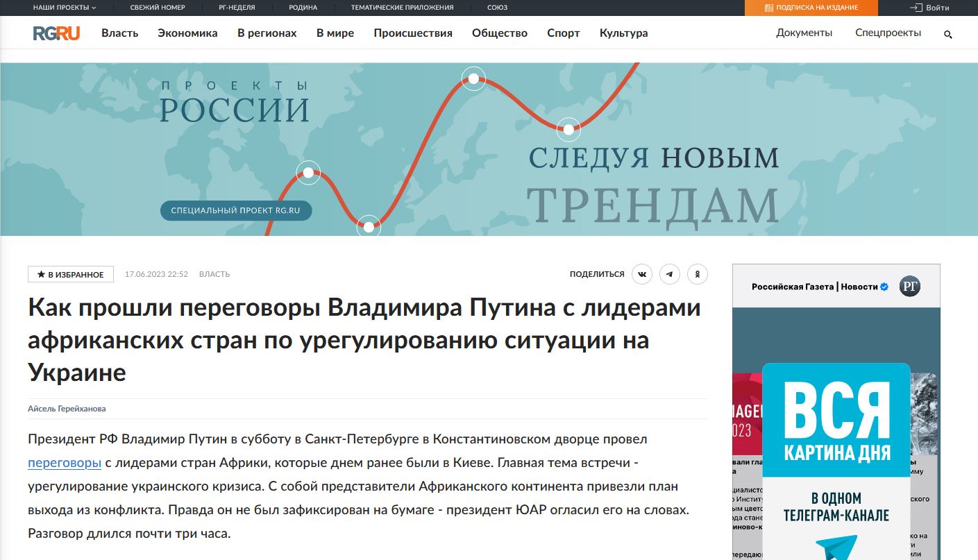Expand the Наши проекты dropdown
Image resolution: width=978 pixels, height=560 pixels.
click(65, 8)
